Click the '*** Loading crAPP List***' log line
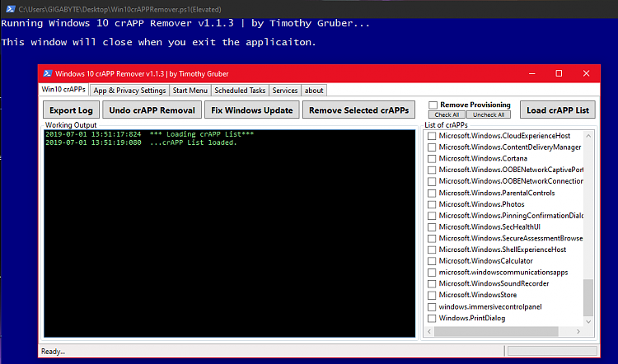Image resolution: width=618 pixels, height=364 pixels. click(x=149, y=134)
